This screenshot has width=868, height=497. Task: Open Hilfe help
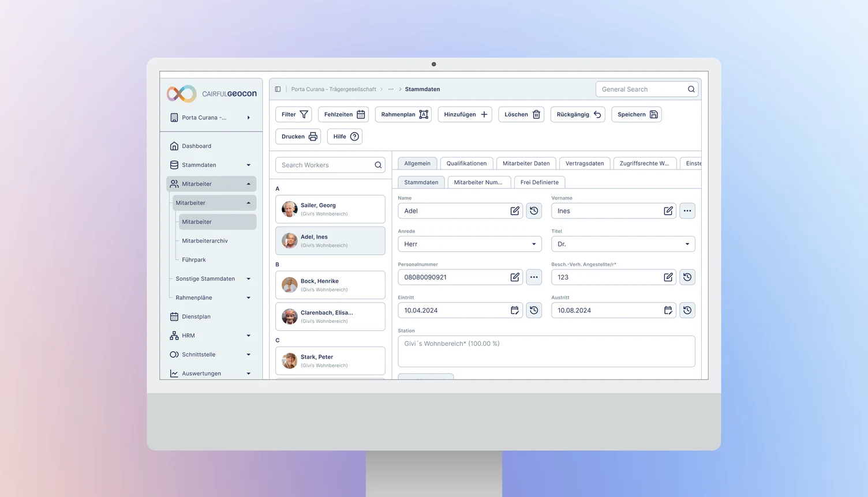(x=345, y=137)
